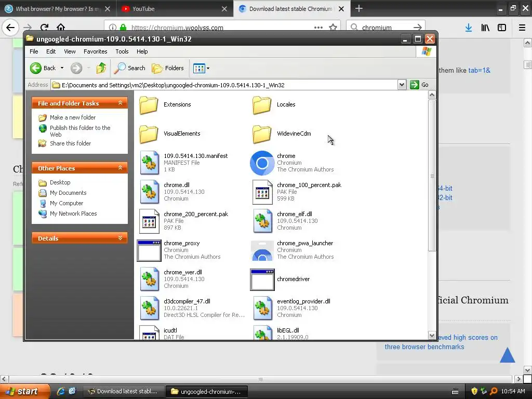Click the Firefox search box with chromium
This screenshot has width=532, height=399.
[x=386, y=28]
